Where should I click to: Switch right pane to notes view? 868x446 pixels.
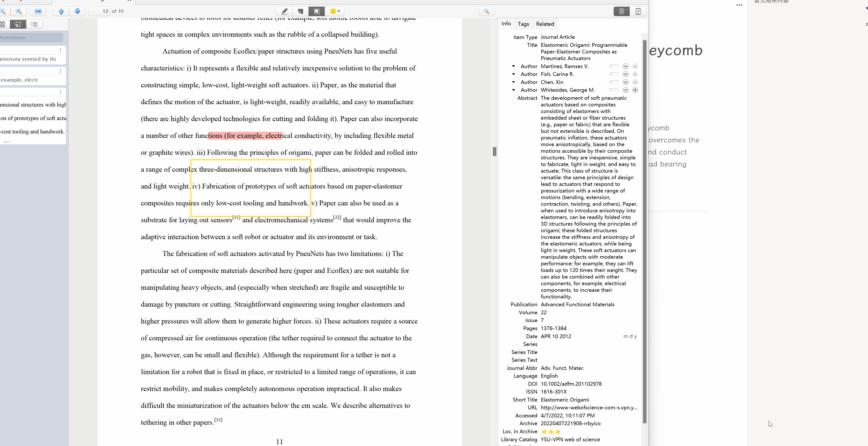[x=638, y=11]
